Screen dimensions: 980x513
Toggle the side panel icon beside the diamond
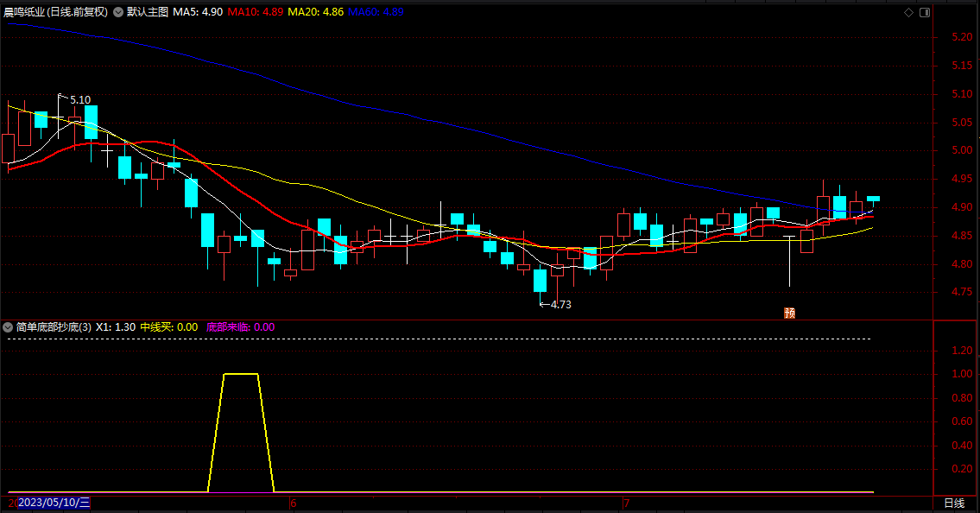pyautogui.click(x=925, y=12)
